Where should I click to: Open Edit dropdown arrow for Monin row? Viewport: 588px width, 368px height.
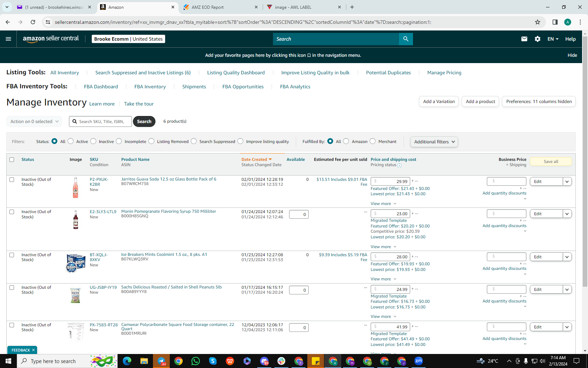[x=567, y=214]
